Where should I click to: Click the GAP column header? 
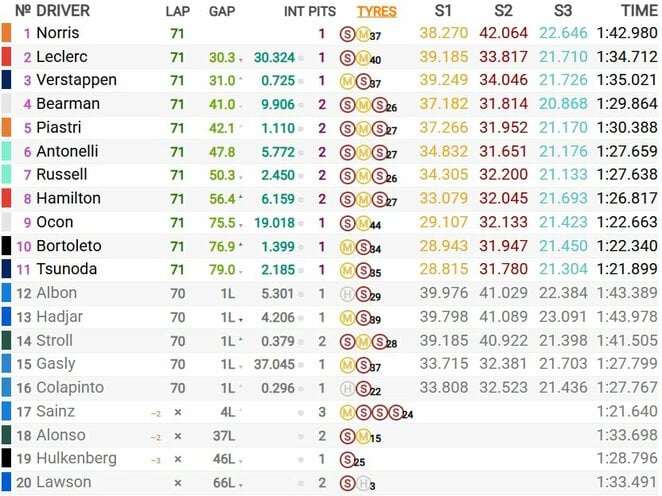pos(222,12)
